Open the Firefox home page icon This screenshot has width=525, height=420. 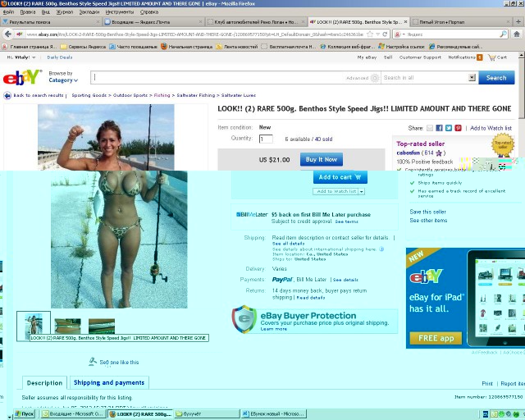517,34
